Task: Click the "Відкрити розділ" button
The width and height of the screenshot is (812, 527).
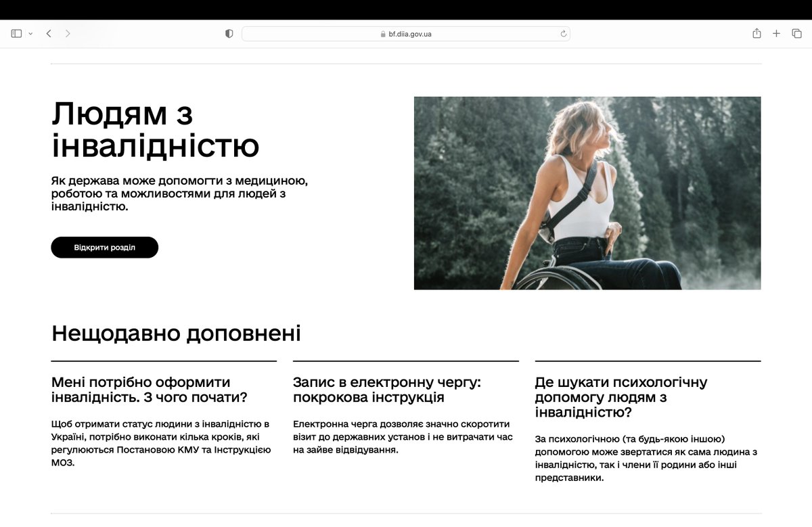Action: 104,247
